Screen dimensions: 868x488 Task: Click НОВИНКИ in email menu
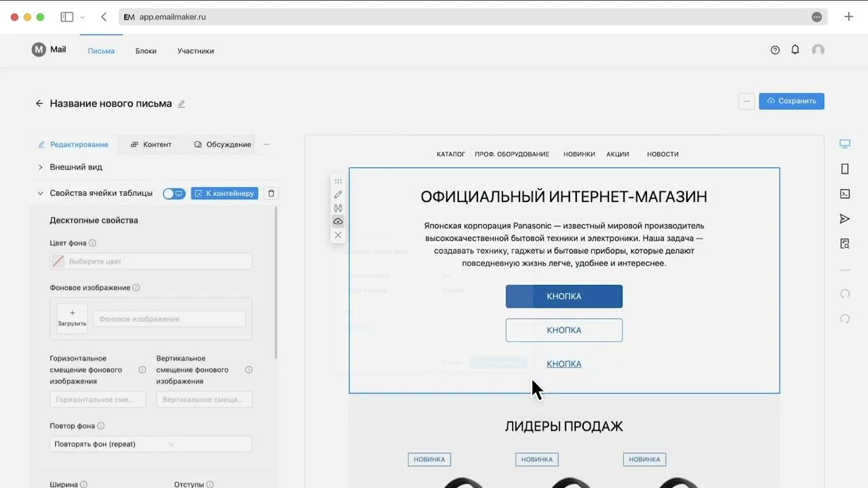[x=579, y=154]
